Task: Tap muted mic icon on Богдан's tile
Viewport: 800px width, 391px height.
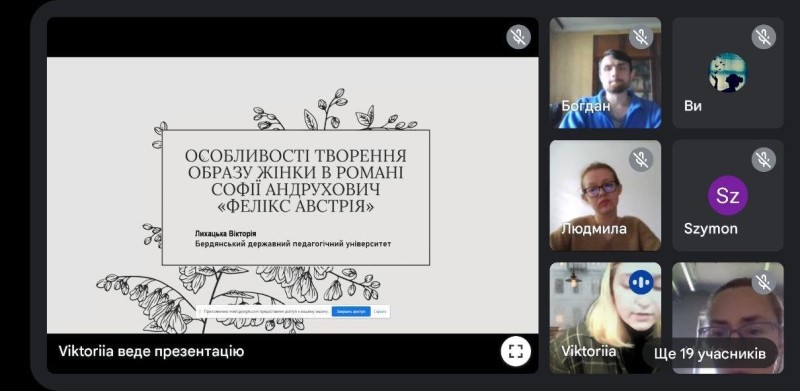Action: pyautogui.click(x=641, y=37)
